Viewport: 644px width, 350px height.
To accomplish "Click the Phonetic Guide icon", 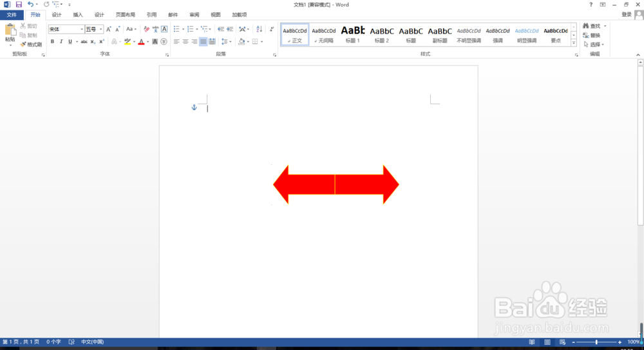I will point(155,29).
